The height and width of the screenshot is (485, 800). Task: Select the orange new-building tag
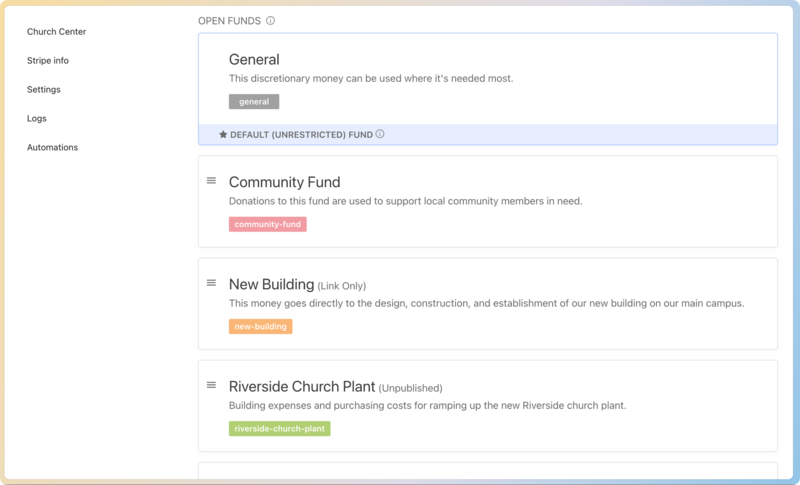click(x=260, y=326)
